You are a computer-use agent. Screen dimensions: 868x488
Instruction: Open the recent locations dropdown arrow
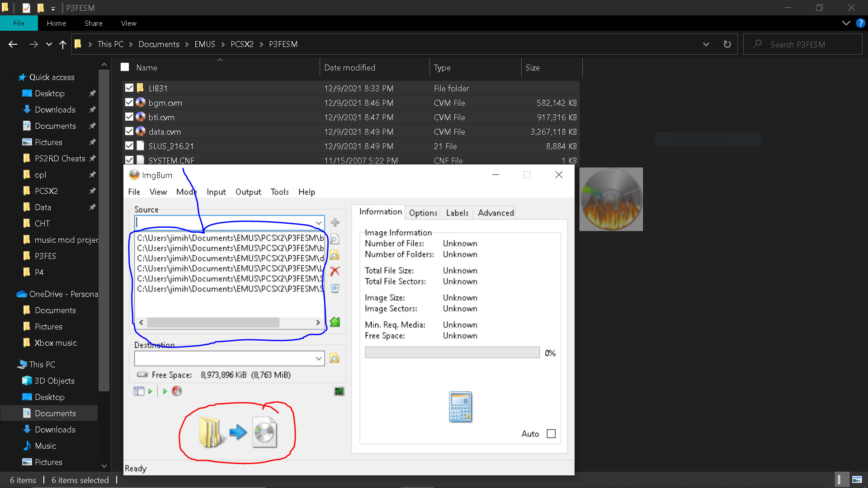[x=49, y=44]
